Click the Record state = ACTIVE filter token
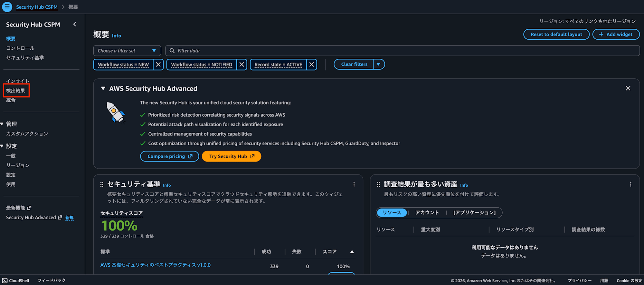 278,64
